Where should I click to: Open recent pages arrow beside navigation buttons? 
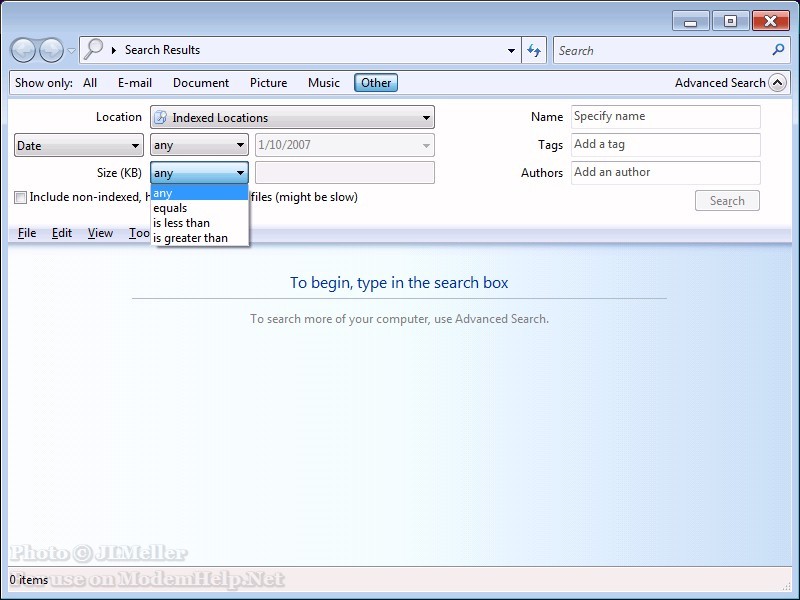71,51
